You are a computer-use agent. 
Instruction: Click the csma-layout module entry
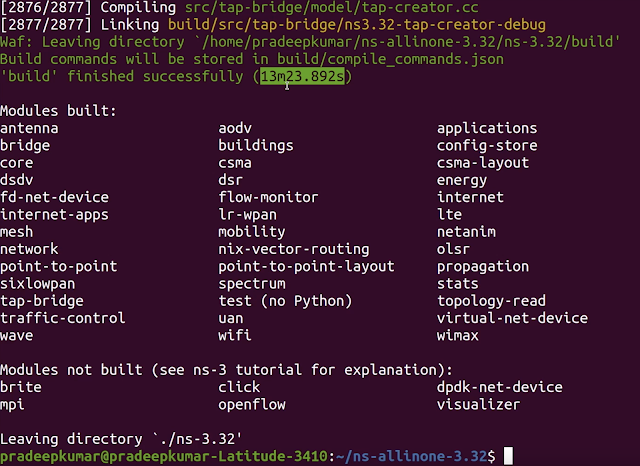coord(483,163)
